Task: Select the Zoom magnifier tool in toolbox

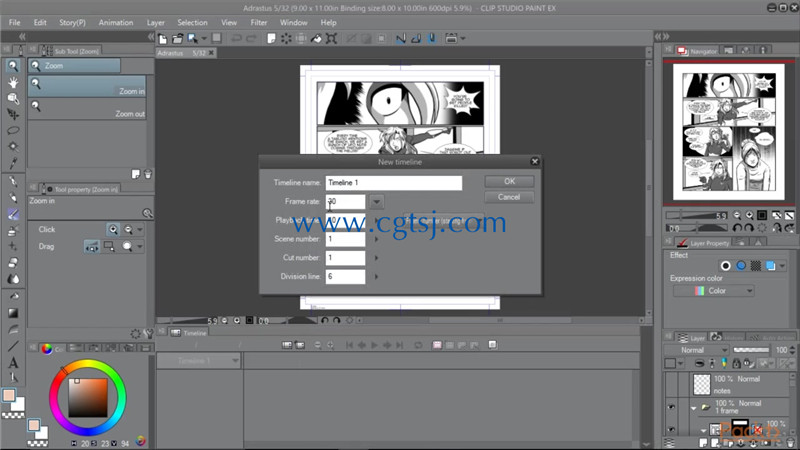Action: tap(13, 66)
